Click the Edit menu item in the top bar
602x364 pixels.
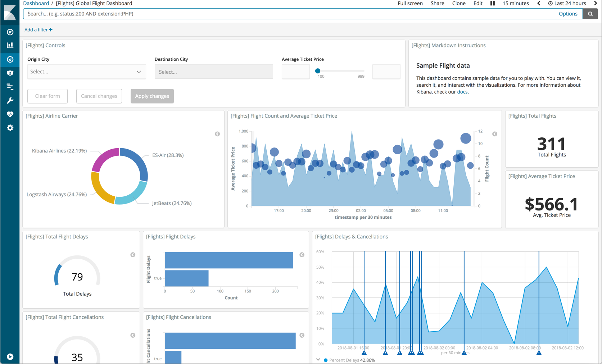tap(477, 3)
